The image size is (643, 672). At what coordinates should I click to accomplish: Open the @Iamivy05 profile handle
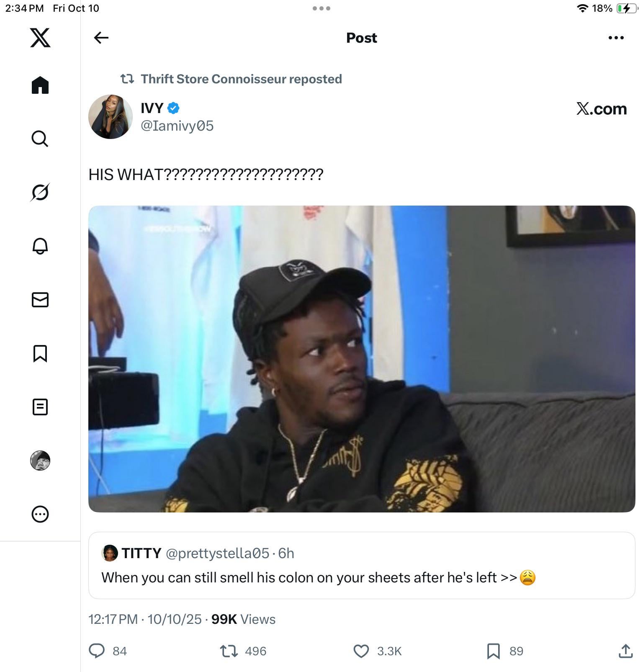[177, 126]
